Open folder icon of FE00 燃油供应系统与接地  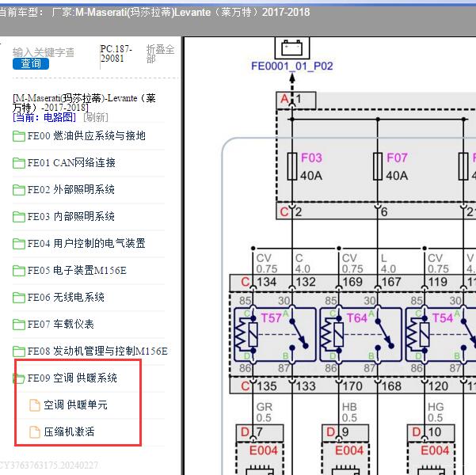[19, 136]
